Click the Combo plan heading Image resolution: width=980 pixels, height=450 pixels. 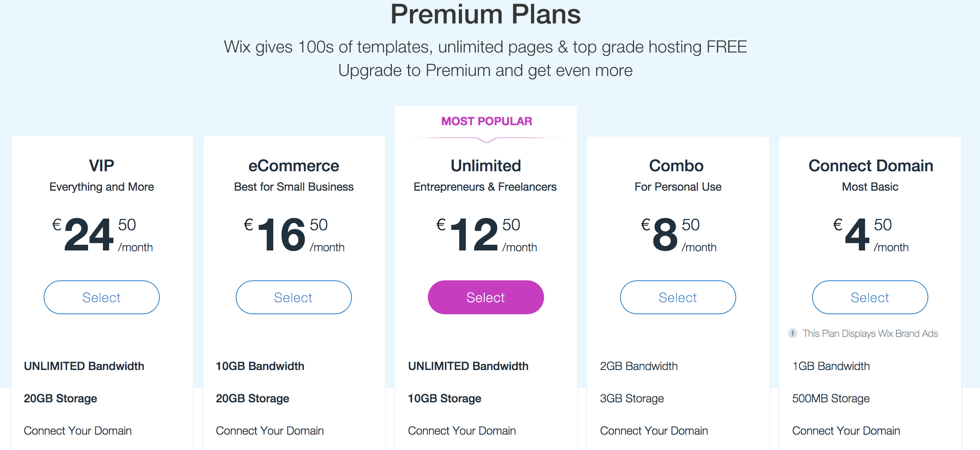tap(676, 166)
